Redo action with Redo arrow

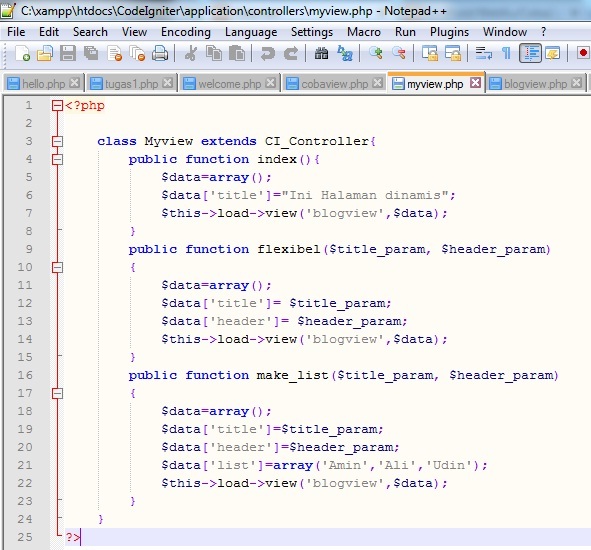click(x=291, y=53)
